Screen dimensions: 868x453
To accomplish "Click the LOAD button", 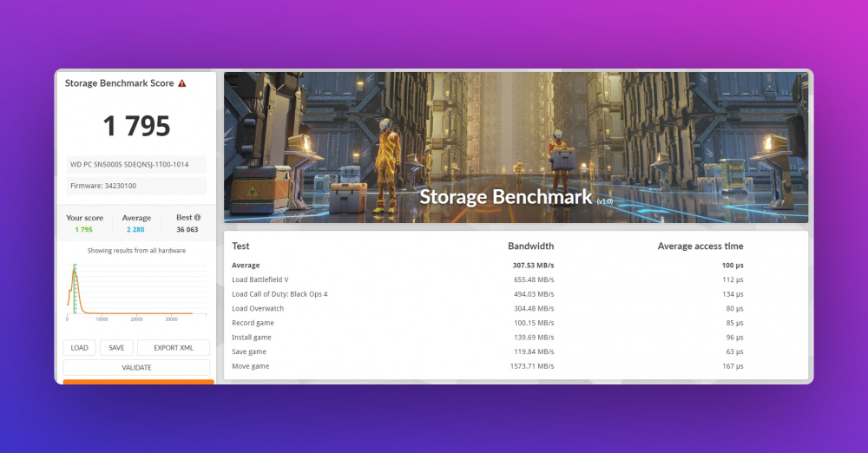I will pyautogui.click(x=79, y=348).
